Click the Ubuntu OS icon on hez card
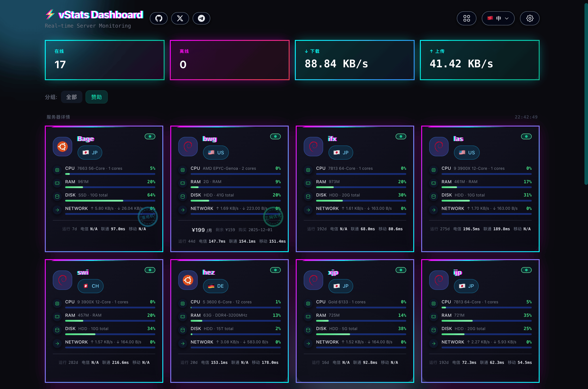Image resolution: width=588 pixels, height=389 pixels. pyautogui.click(x=188, y=280)
